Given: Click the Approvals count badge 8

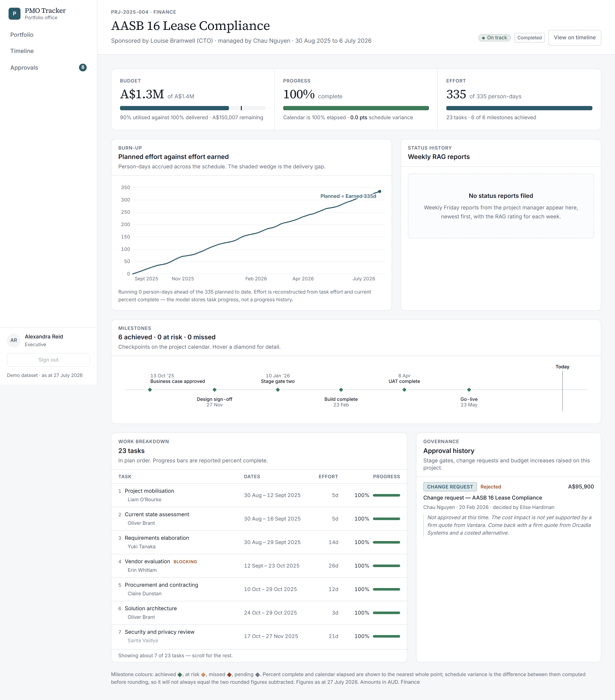Looking at the screenshot, I should pos(83,68).
